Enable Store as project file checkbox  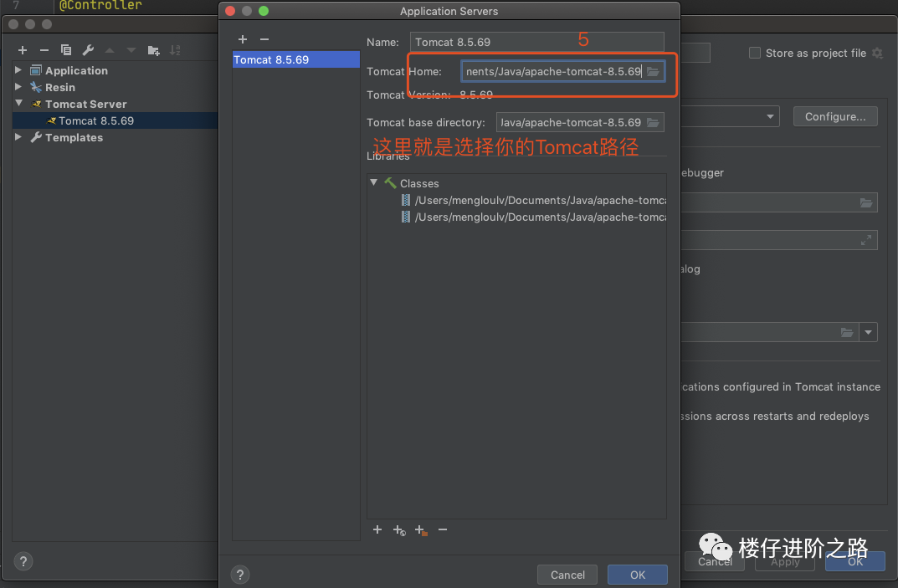755,53
